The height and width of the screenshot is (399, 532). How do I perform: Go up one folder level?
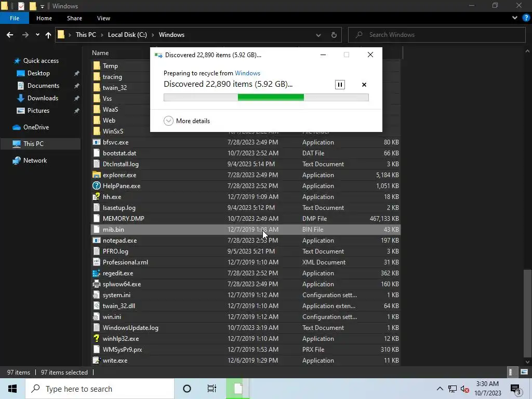click(x=48, y=35)
